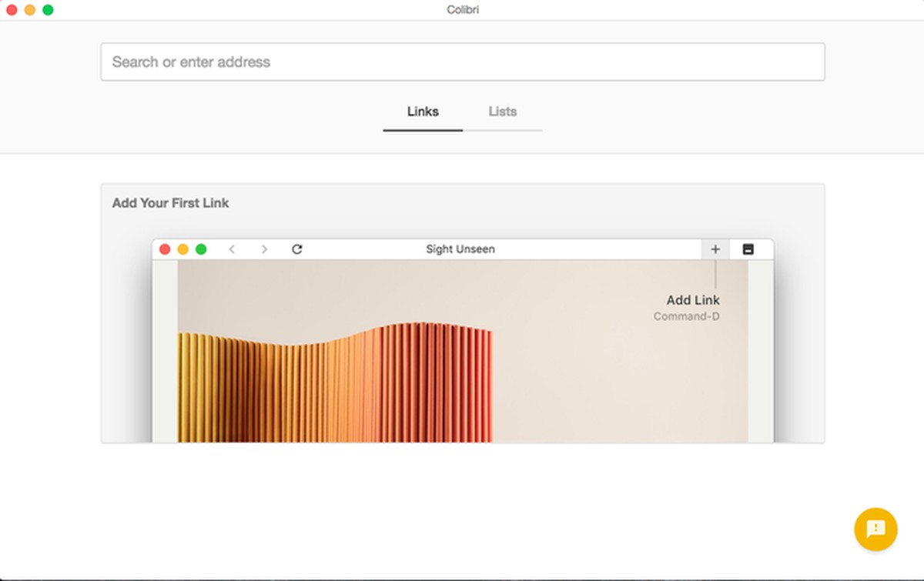Viewport: 924px width, 581px height.
Task: Click the forward arrow in the preview toolbar
Action: 264,249
